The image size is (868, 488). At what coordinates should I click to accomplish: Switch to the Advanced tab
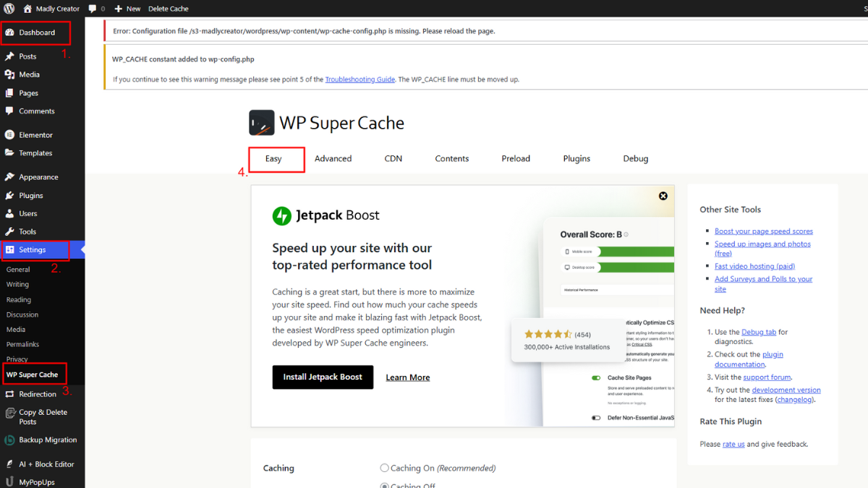pos(333,158)
